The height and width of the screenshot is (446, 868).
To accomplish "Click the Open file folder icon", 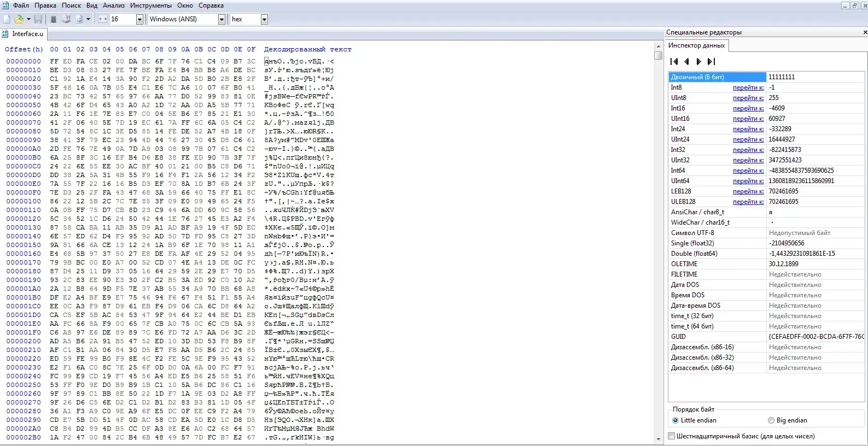I will pyautogui.click(x=19, y=19).
